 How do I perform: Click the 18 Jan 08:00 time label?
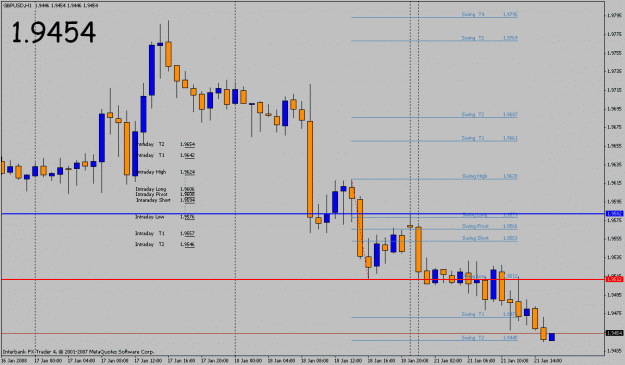[x=315, y=361]
